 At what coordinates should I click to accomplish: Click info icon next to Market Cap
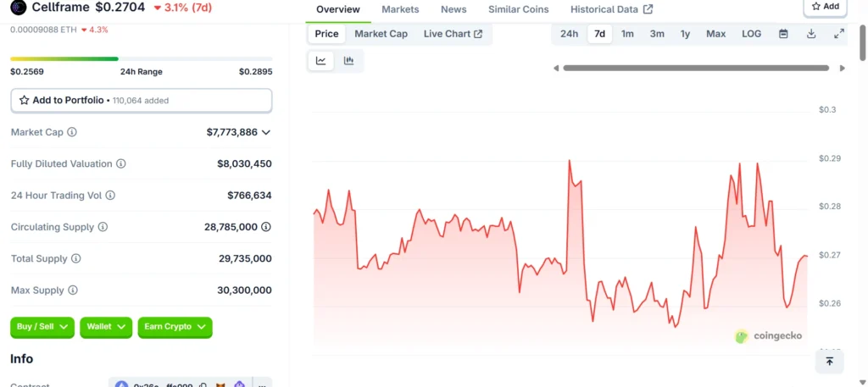tap(72, 132)
